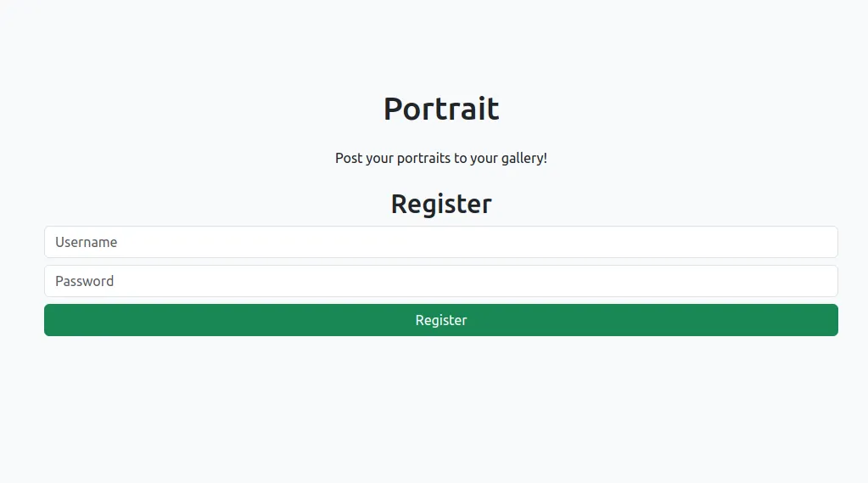Screen dimensions: 868x483
Task: Activate the Username text field
Action: [441, 242]
